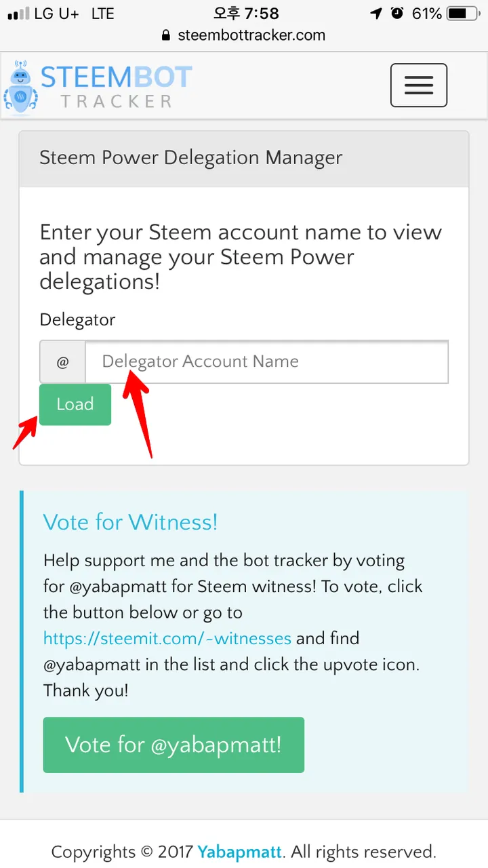
Task: Open the Yabapmatt footer link
Action: [x=240, y=852]
